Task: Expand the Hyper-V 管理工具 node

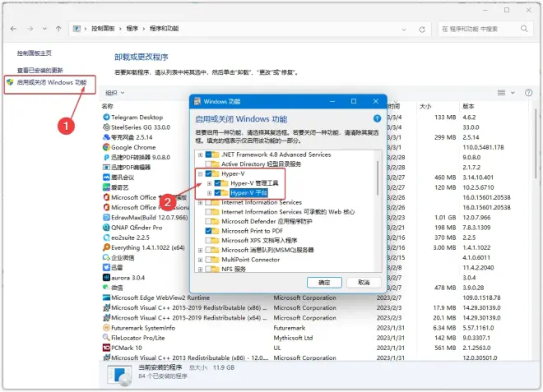Action: click(209, 183)
